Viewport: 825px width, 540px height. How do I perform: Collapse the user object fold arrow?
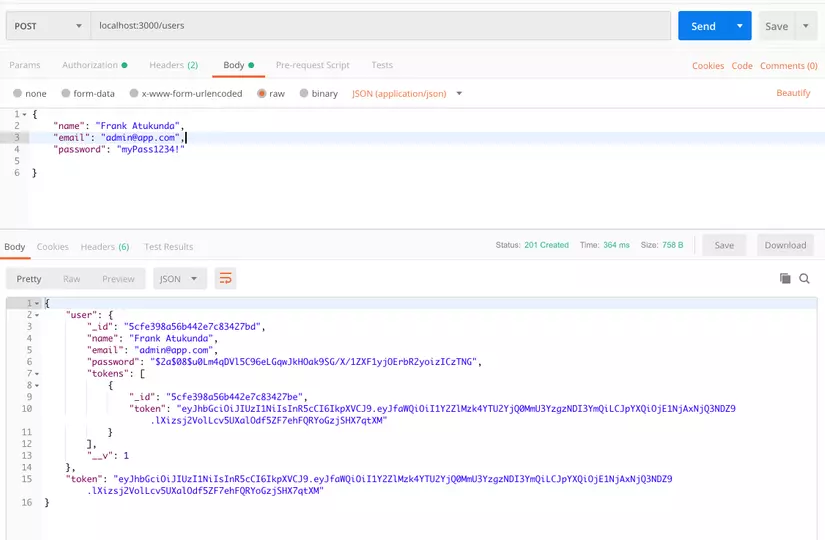point(37,315)
